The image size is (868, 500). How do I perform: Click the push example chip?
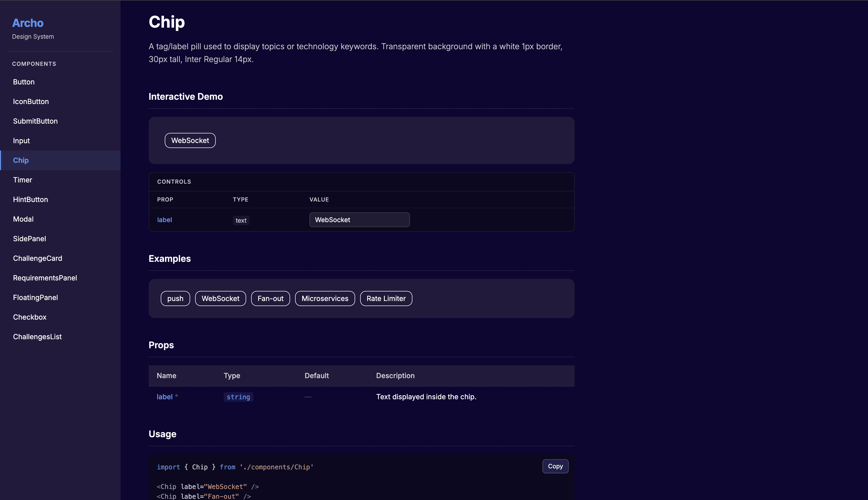[x=175, y=298]
